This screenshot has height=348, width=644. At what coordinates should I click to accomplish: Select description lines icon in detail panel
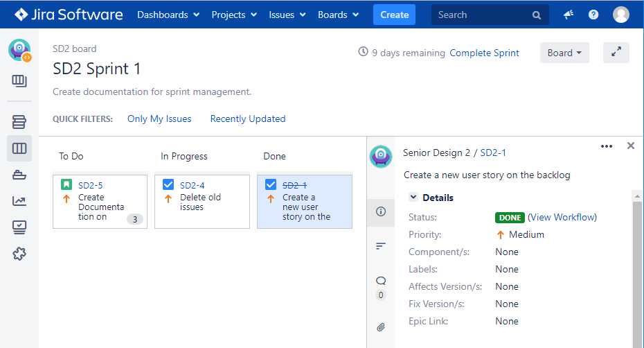tap(381, 246)
